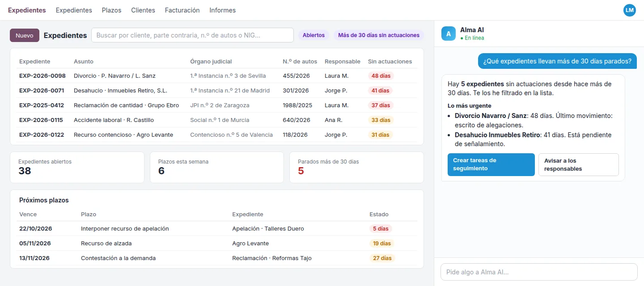Select 'Desahucio · Inmuebles Retiro, S.L.' matter

coord(120,91)
